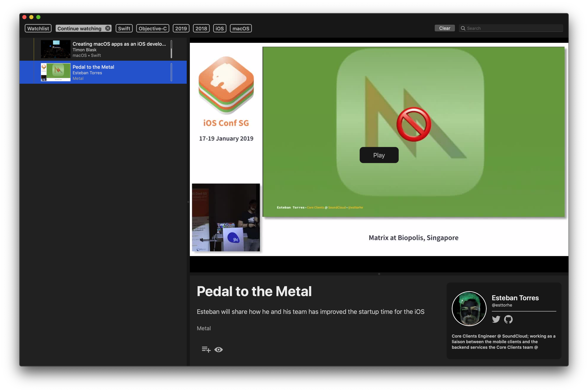This screenshot has height=392, width=588.
Task: Select the 2019 filter tag
Action: 181,28
